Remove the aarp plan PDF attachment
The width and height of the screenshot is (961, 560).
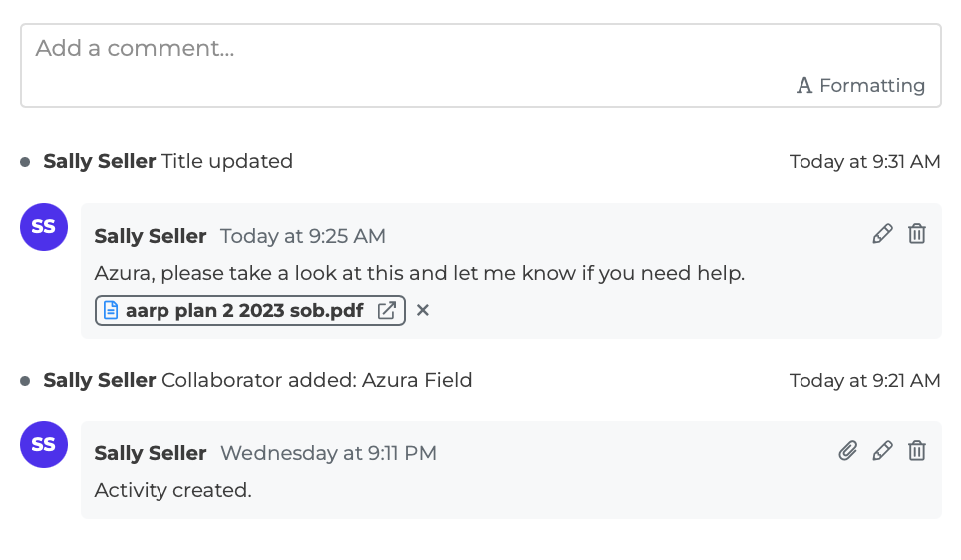pyautogui.click(x=423, y=310)
